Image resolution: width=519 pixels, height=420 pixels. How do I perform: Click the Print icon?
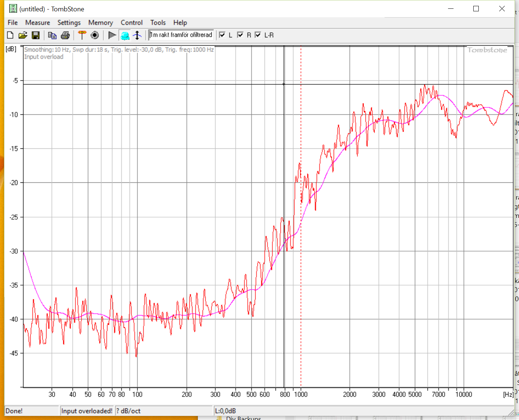coord(65,35)
